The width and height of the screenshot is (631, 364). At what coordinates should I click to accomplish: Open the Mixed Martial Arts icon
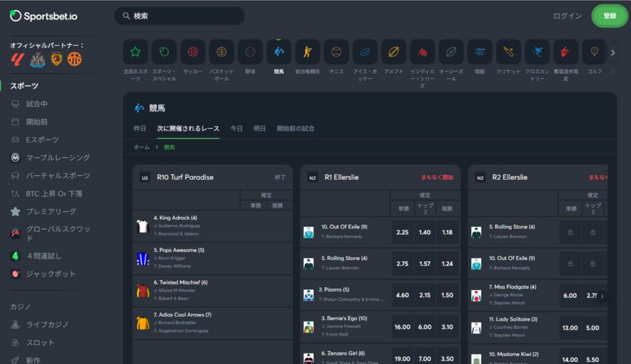[307, 52]
